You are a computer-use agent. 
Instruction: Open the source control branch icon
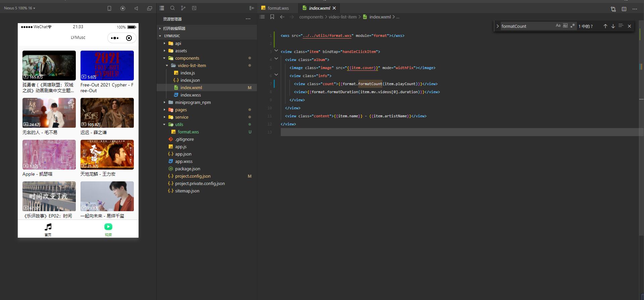tap(183, 8)
